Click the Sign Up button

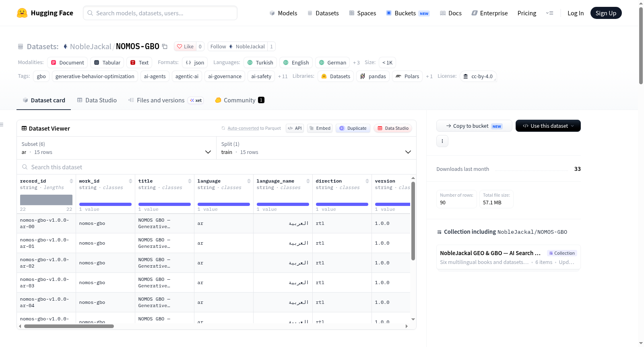click(606, 13)
